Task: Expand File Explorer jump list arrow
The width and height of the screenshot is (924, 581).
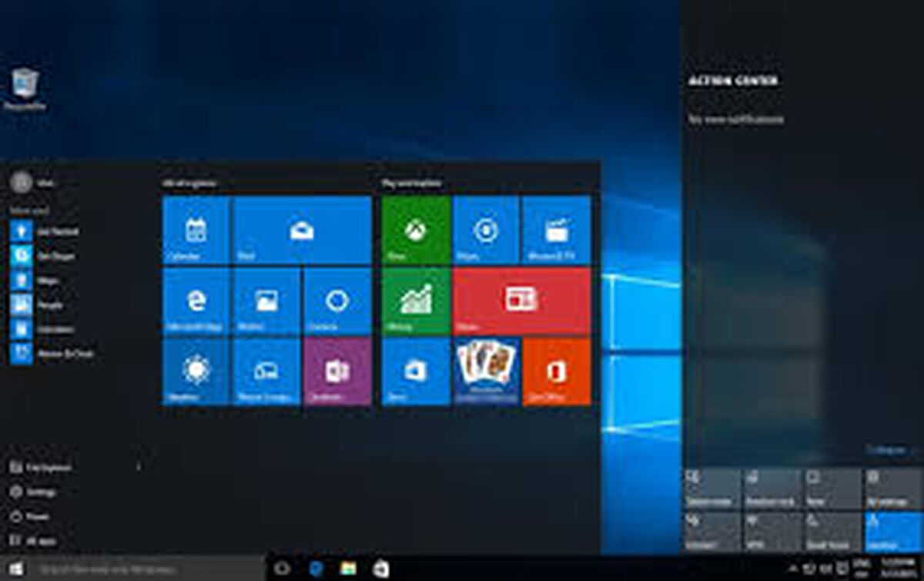Action: (139, 467)
